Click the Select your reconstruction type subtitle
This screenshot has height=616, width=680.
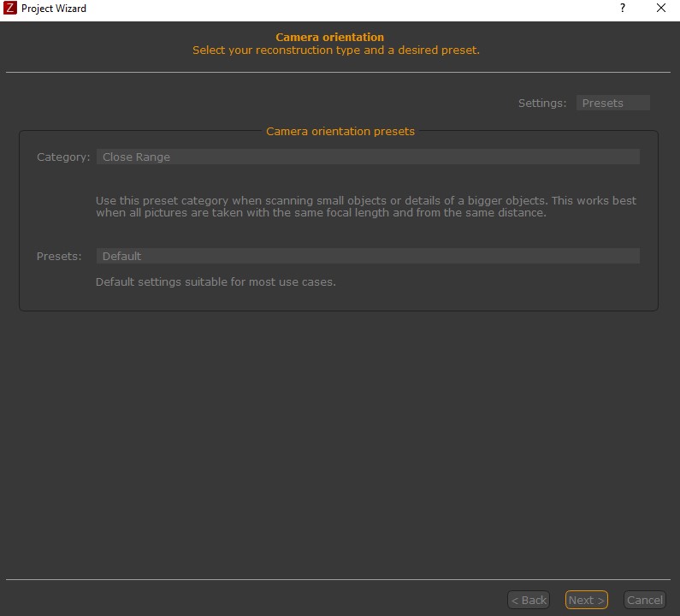tap(336, 50)
